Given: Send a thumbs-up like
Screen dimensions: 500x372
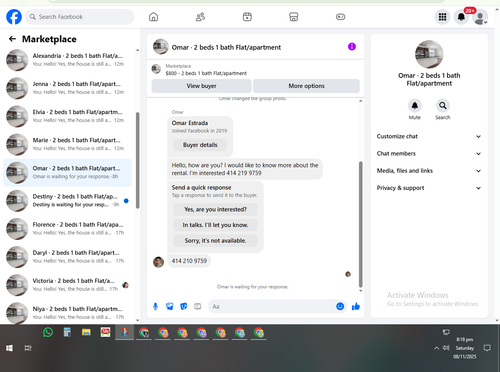Looking at the screenshot, I should pyautogui.click(x=356, y=306).
